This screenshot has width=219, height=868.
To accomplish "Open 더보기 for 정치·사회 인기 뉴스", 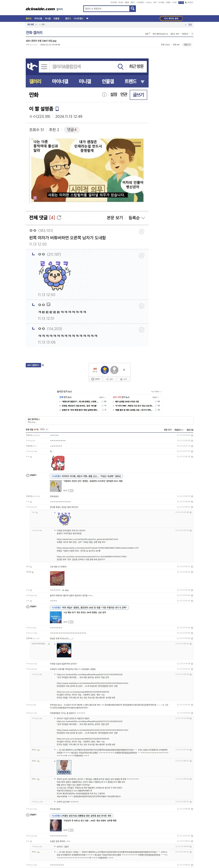I will [156, 397].
